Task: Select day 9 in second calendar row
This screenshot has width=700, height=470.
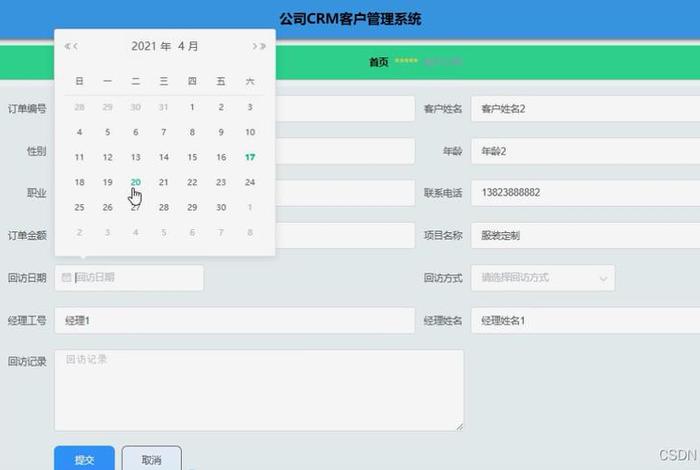Action: [x=221, y=132]
